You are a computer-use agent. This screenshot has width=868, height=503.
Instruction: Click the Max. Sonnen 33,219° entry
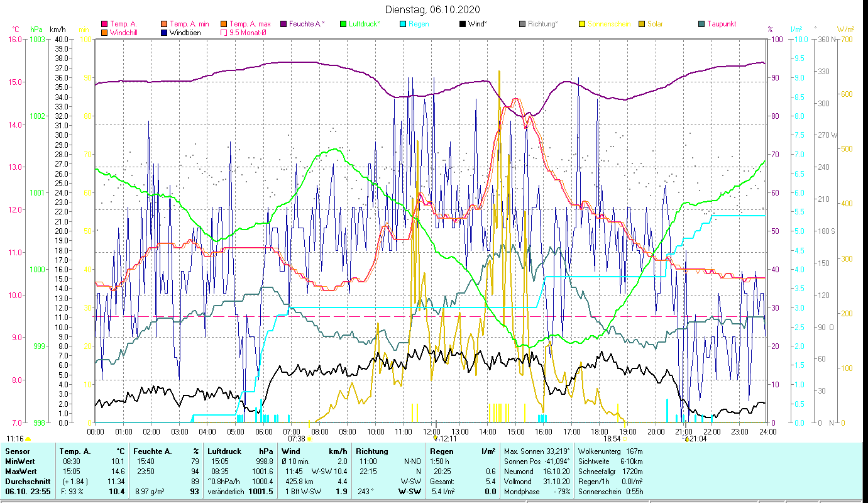coord(537,451)
